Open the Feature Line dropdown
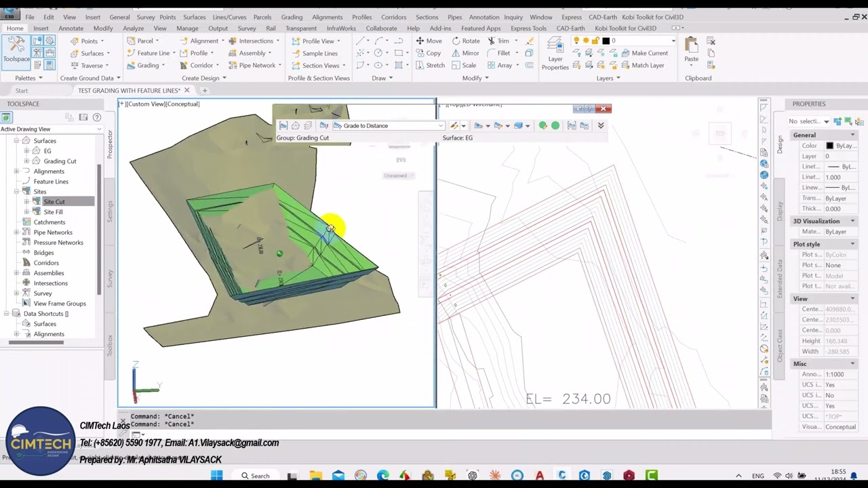 click(174, 54)
